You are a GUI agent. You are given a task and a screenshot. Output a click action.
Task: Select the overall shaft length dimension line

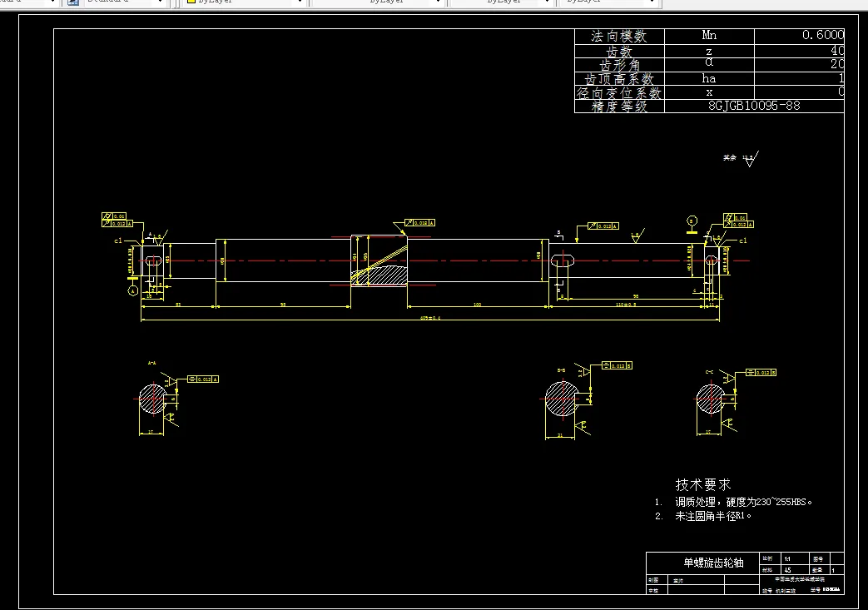pos(430,320)
